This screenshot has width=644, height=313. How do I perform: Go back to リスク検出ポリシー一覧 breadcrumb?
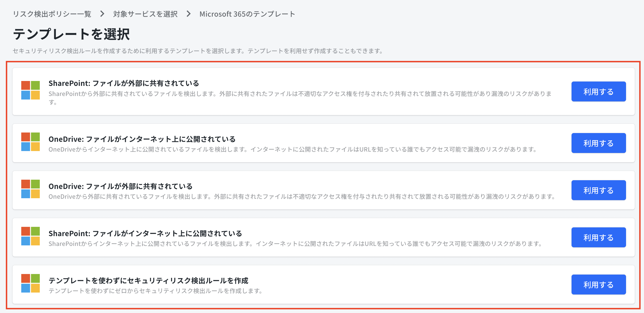tap(52, 14)
